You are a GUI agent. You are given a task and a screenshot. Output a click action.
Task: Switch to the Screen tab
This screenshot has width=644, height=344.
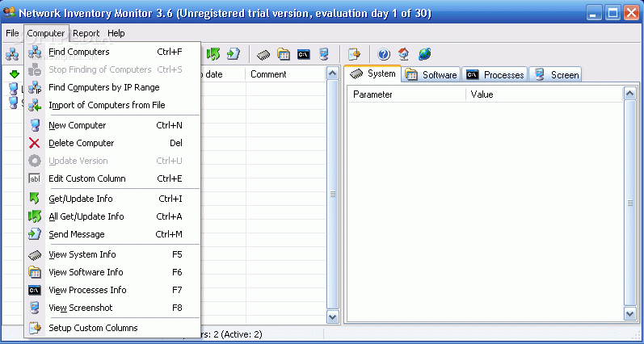coord(555,75)
